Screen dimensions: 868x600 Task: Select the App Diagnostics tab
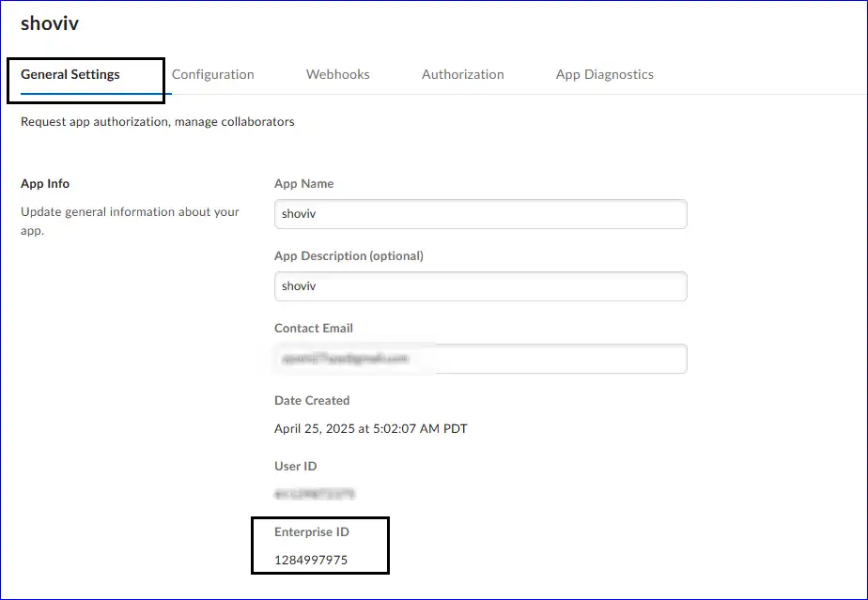[x=604, y=75]
